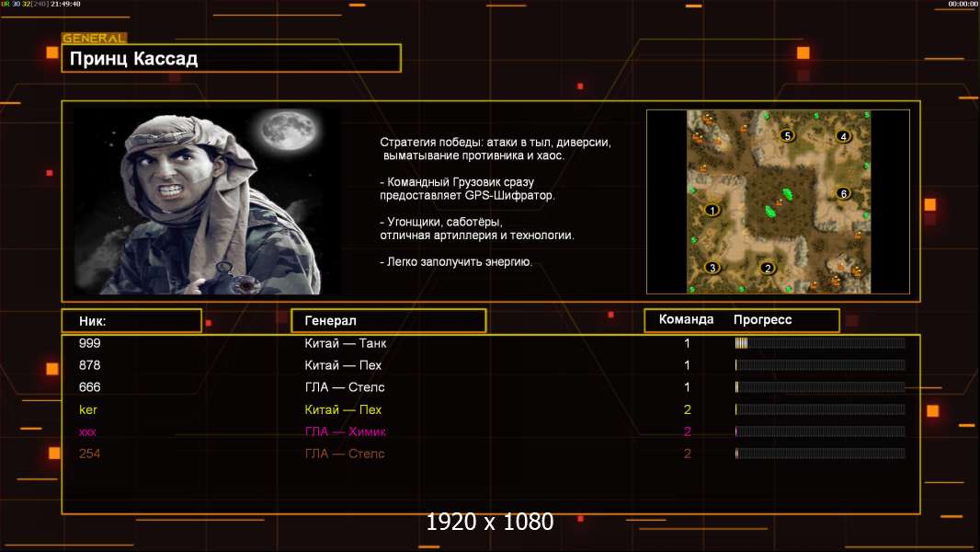Click Легко заполучить энергию tip text

[x=456, y=262]
